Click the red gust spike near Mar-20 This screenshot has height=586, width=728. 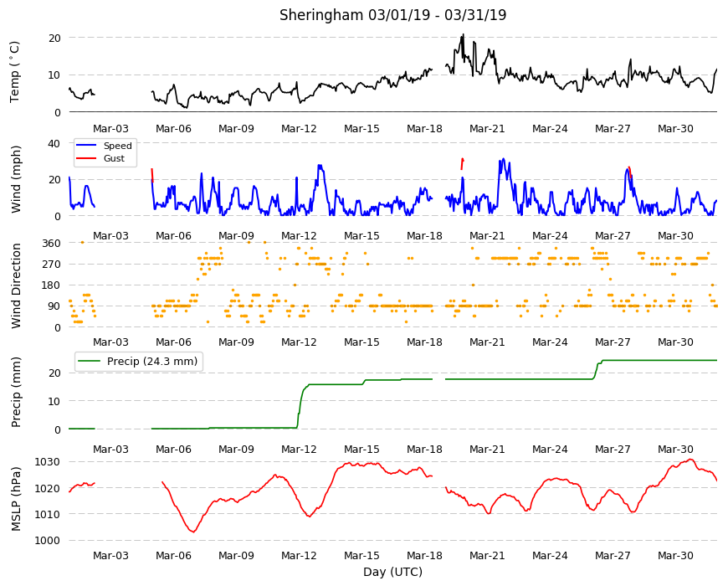point(462,163)
